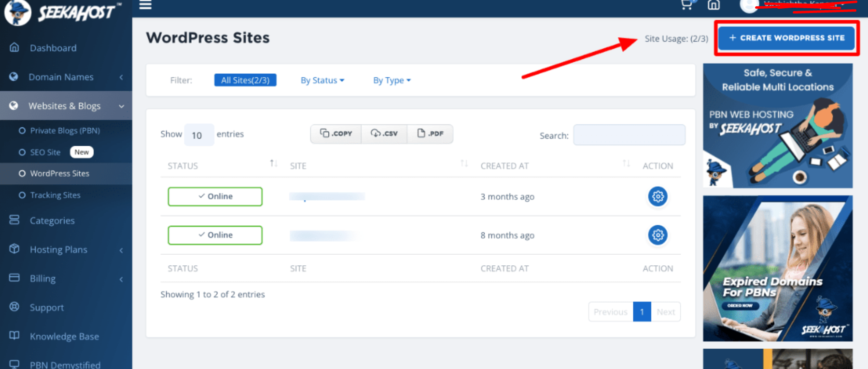The height and width of the screenshot is (369, 868).
Task: Open settings gear for the 3 months ago site
Action: pyautogui.click(x=658, y=196)
